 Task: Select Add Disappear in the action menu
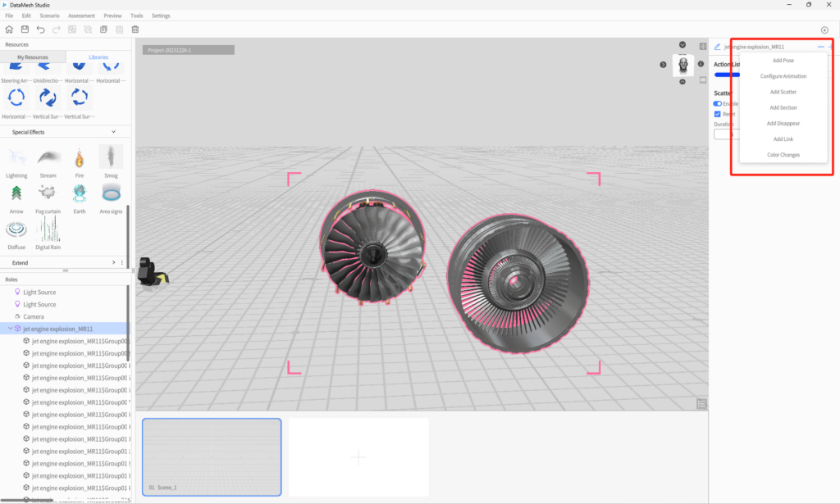click(783, 123)
